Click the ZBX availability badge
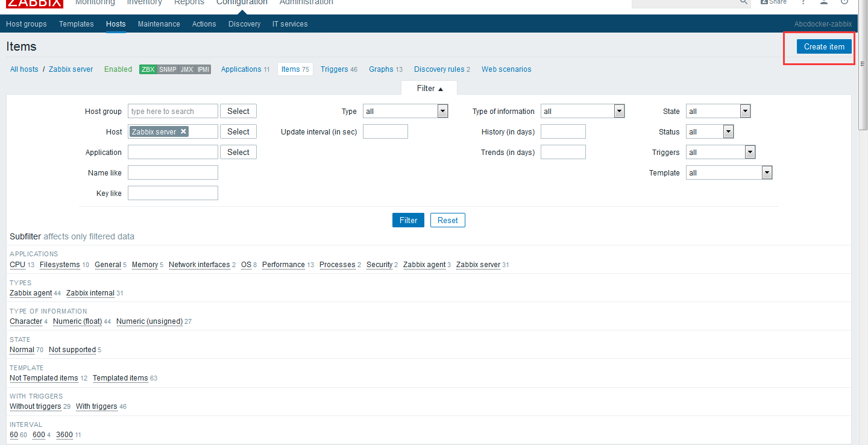The image size is (868, 445). (148, 69)
